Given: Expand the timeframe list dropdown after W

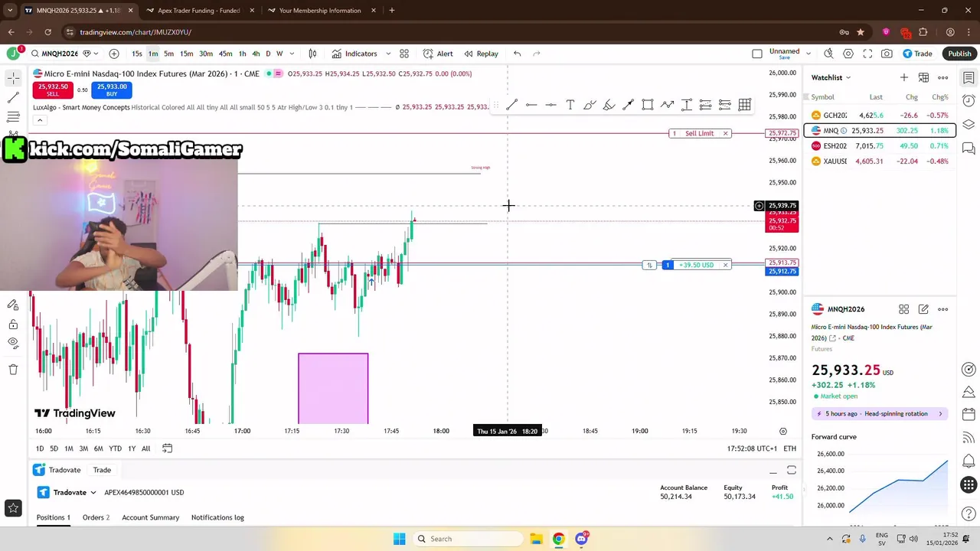Looking at the screenshot, I should click(x=290, y=54).
